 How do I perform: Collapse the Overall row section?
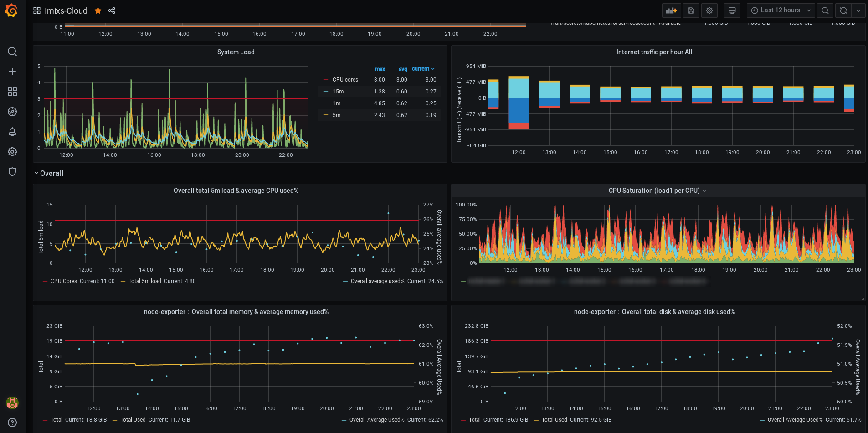pos(49,173)
